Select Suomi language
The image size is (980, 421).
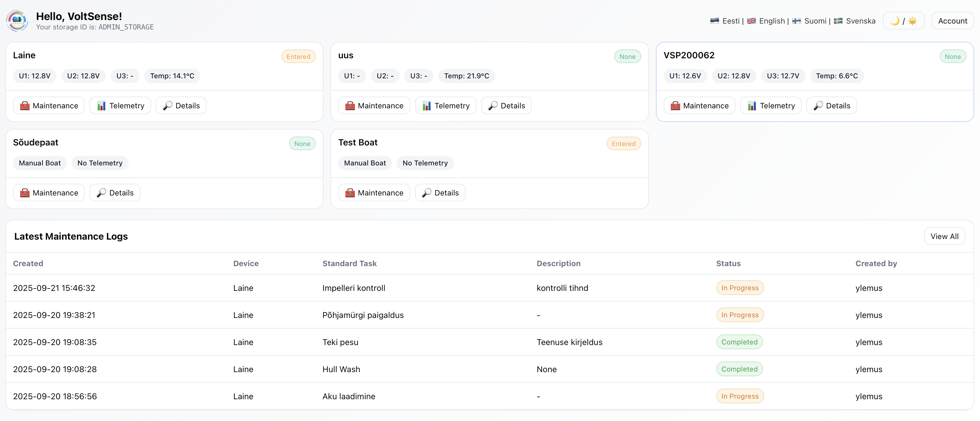(815, 21)
